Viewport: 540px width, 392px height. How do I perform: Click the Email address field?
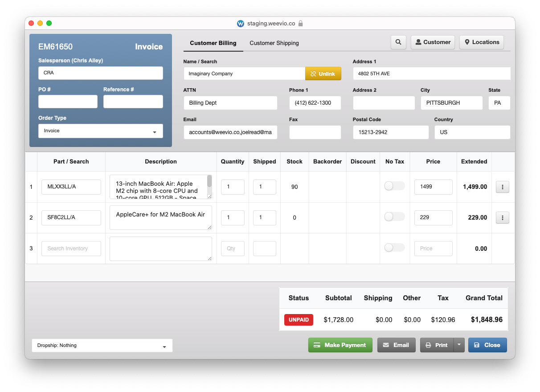[230, 132]
